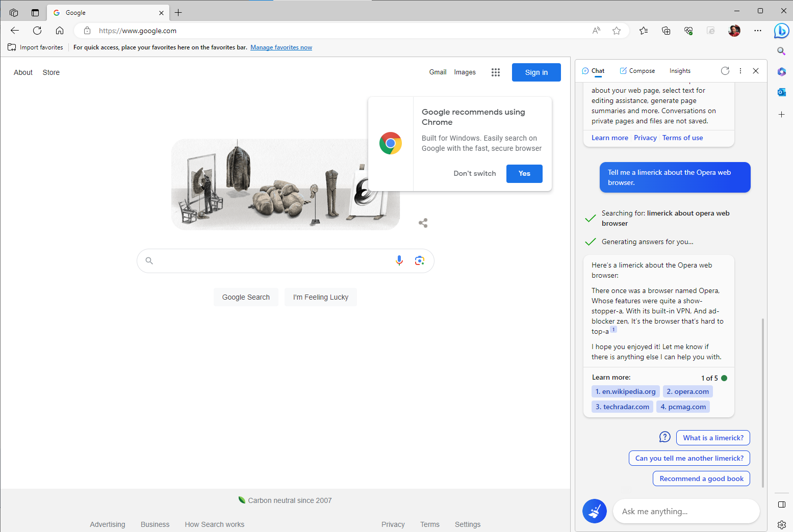This screenshot has width=793, height=532.
Task: Start voice search with the microphone icon
Action: coord(399,260)
